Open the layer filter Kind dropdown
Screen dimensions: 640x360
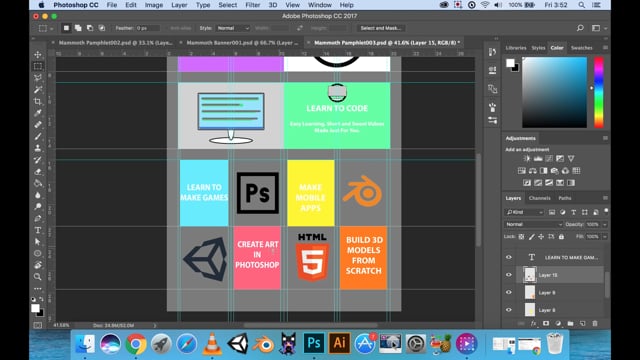tap(524, 212)
